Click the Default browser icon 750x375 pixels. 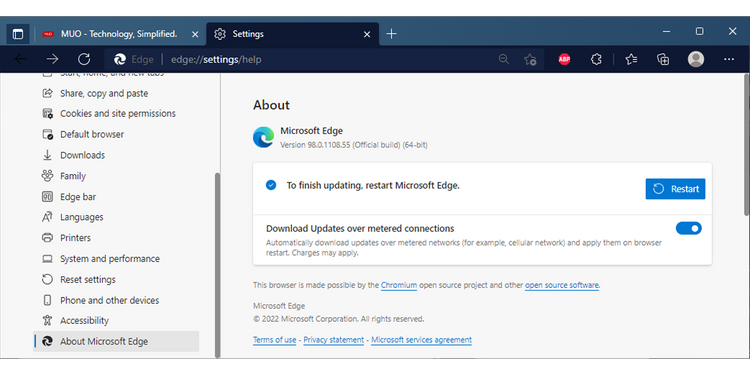coord(47,134)
